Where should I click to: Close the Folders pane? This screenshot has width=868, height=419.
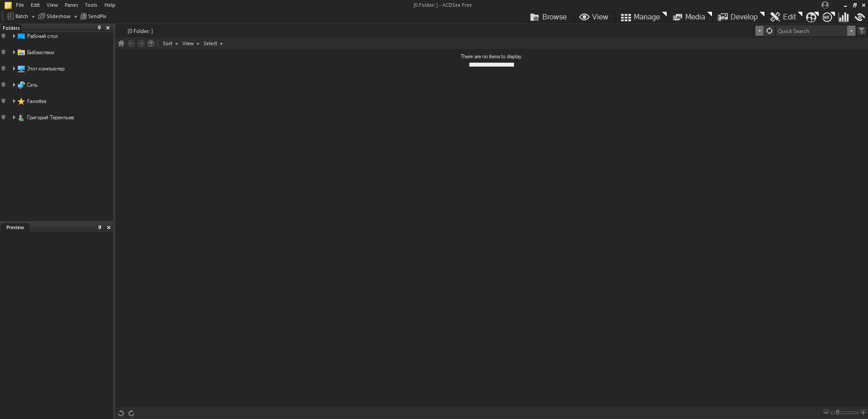108,28
